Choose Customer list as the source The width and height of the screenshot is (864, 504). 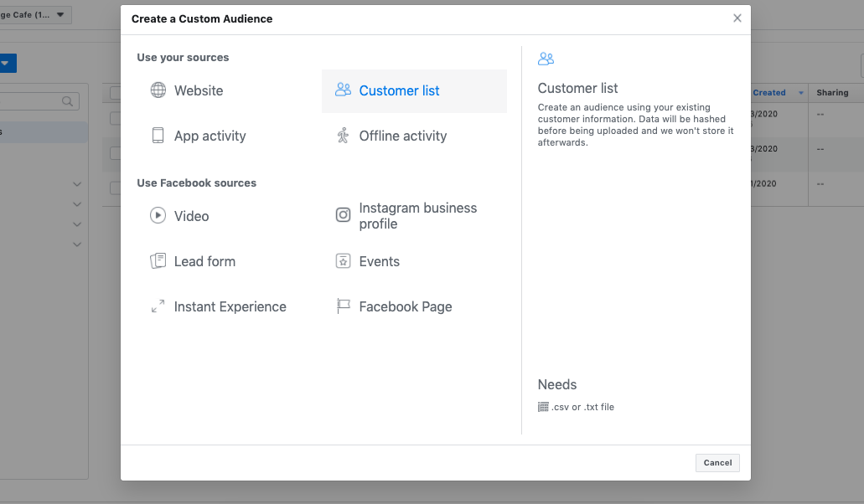(x=414, y=90)
